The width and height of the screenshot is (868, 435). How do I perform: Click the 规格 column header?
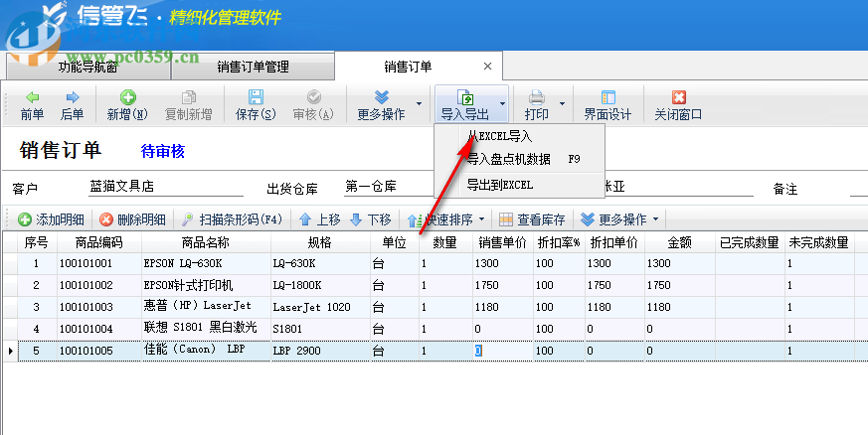320,242
